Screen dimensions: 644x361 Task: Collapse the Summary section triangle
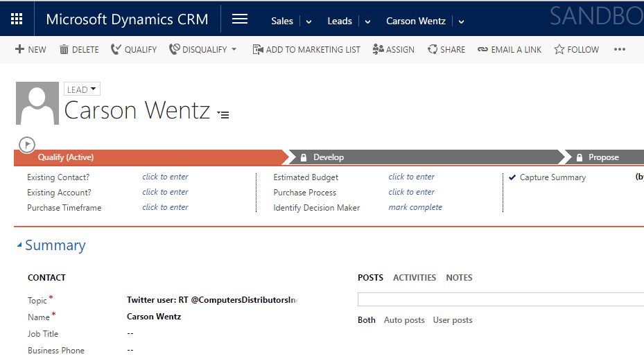coord(19,245)
